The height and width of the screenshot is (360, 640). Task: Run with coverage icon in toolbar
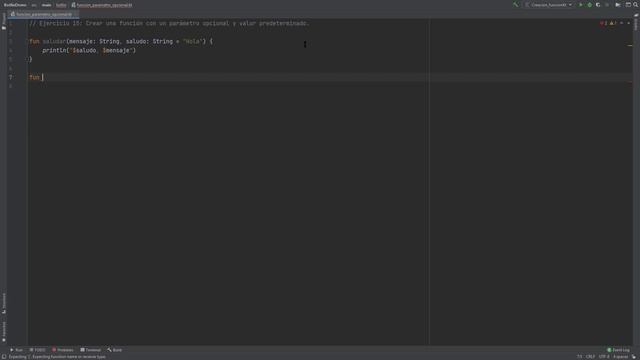[x=598, y=5]
